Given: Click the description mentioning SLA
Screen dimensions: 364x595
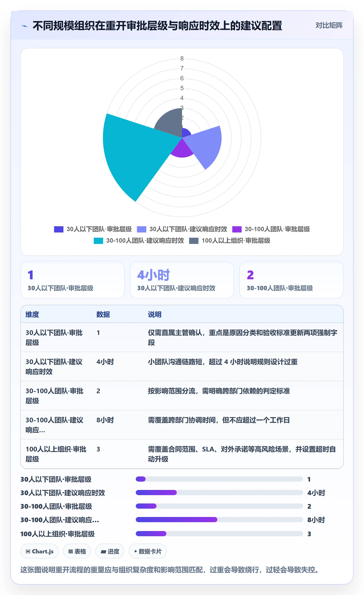Looking at the screenshot, I should point(242,454).
